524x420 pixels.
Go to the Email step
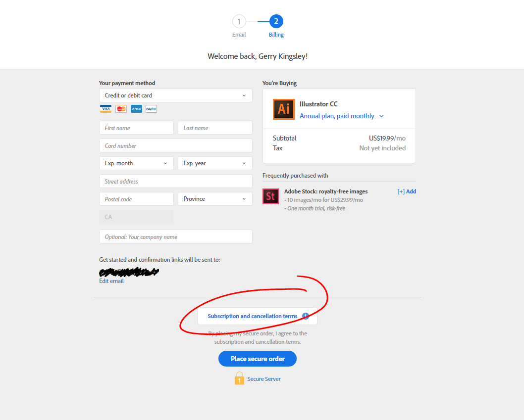pos(239,21)
